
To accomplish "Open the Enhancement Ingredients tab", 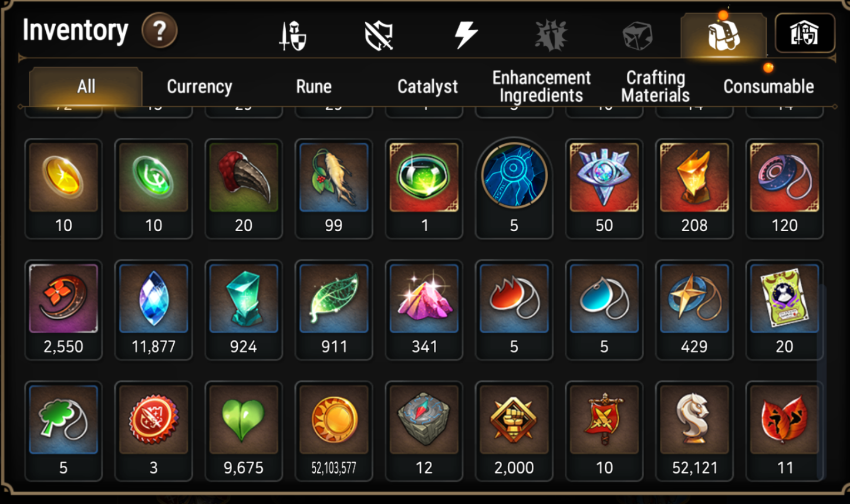I will [541, 86].
